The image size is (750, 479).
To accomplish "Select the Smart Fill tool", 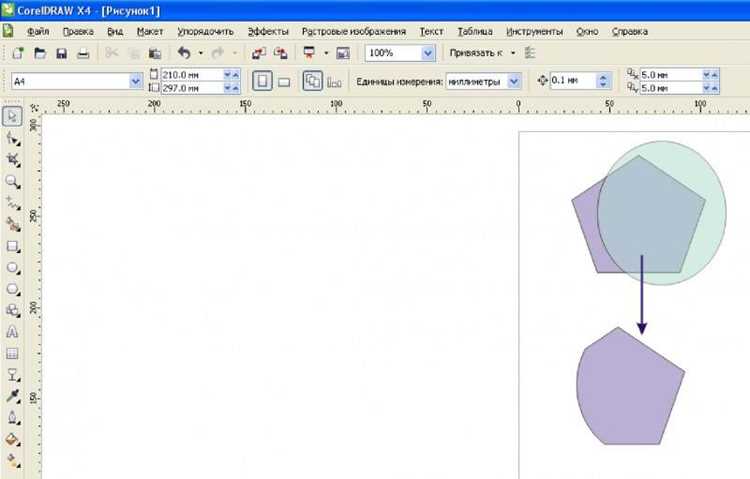I will [12, 224].
